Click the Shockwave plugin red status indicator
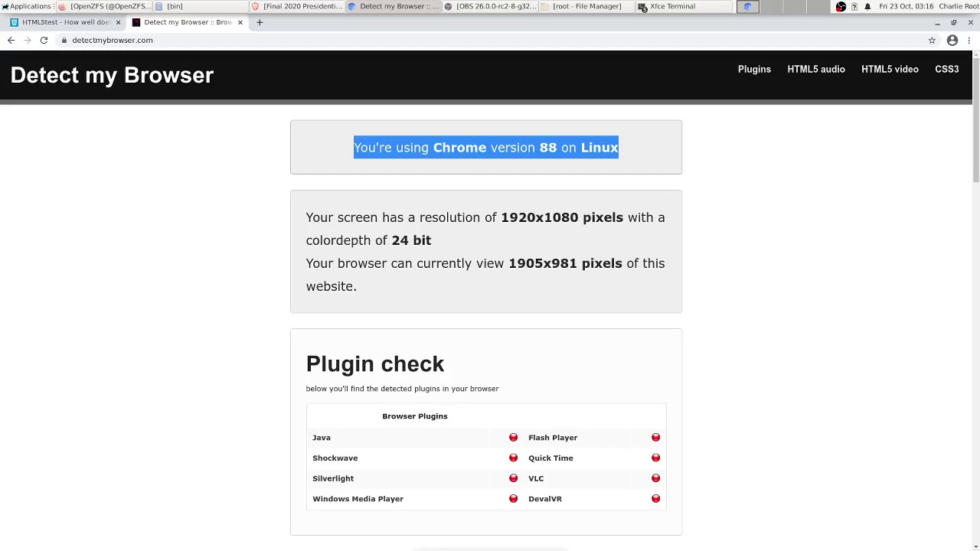 [x=513, y=458]
